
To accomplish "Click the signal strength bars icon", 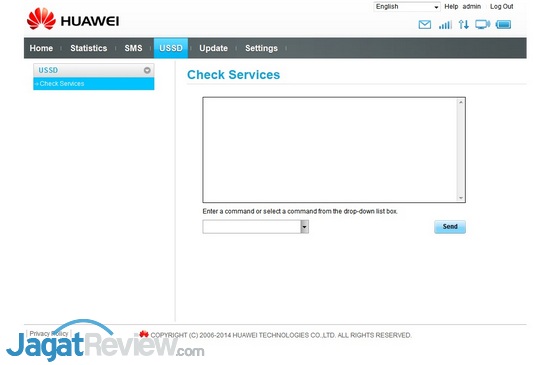I will click(445, 25).
